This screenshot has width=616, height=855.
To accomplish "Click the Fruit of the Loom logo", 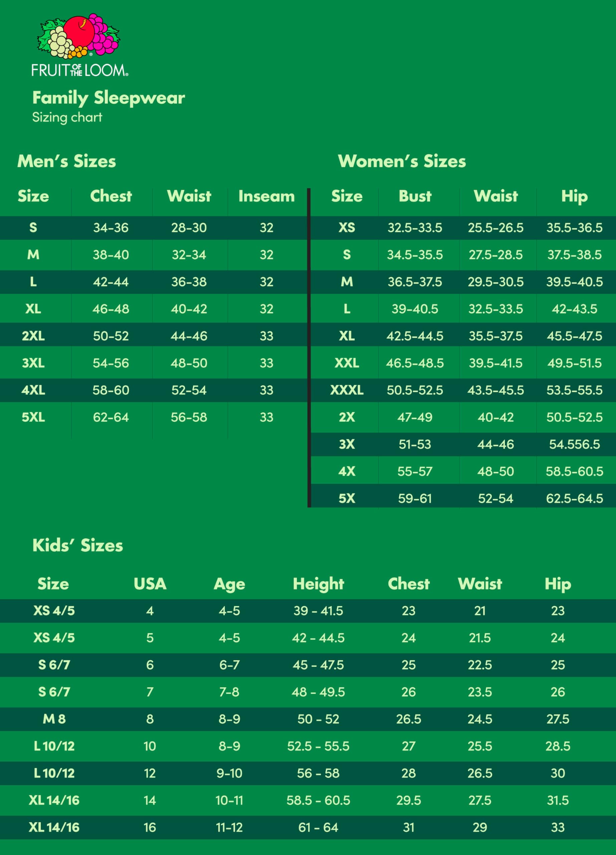I will click(x=80, y=45).
